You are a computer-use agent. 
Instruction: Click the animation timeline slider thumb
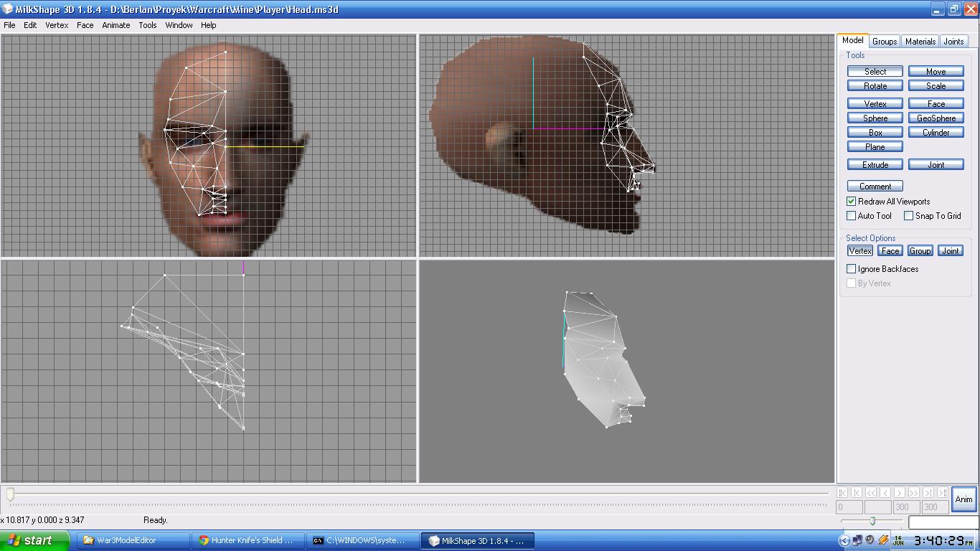tap(10, 494)
